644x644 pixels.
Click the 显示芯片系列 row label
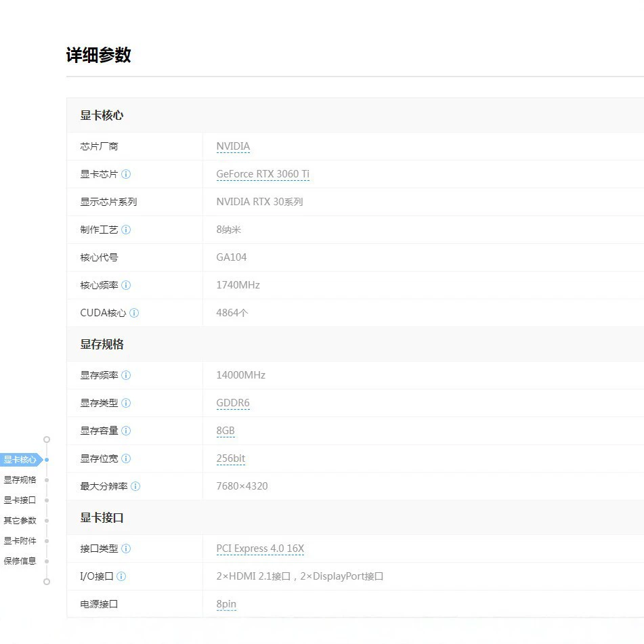(108, 202)
